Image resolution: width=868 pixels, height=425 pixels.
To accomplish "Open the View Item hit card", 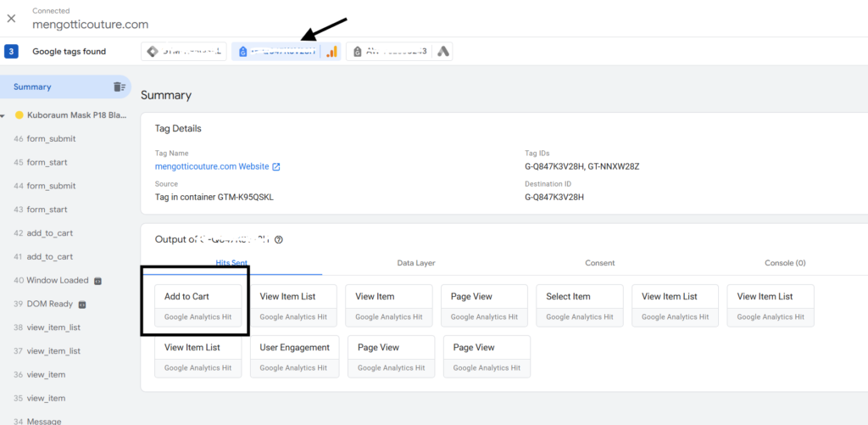I will 389,305.
